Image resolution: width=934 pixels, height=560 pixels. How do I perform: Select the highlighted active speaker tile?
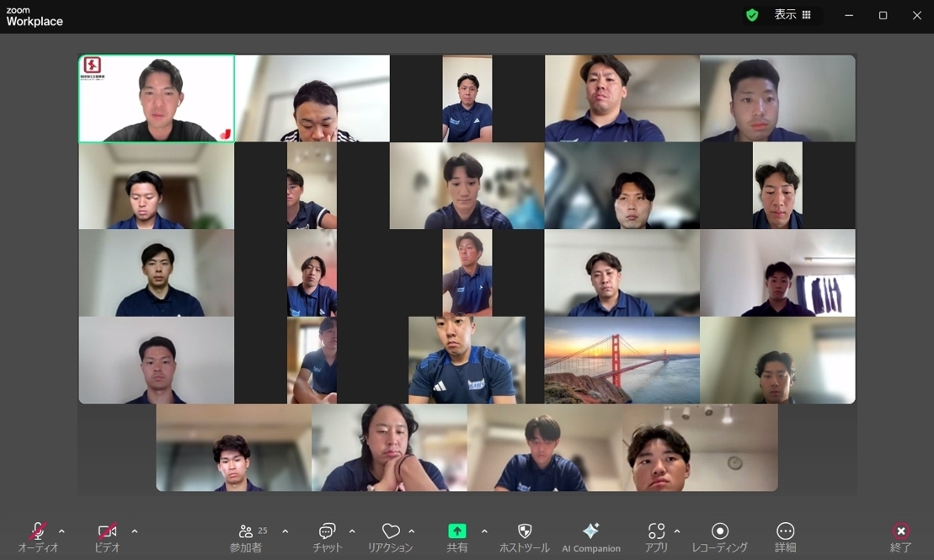pos(157,99)
